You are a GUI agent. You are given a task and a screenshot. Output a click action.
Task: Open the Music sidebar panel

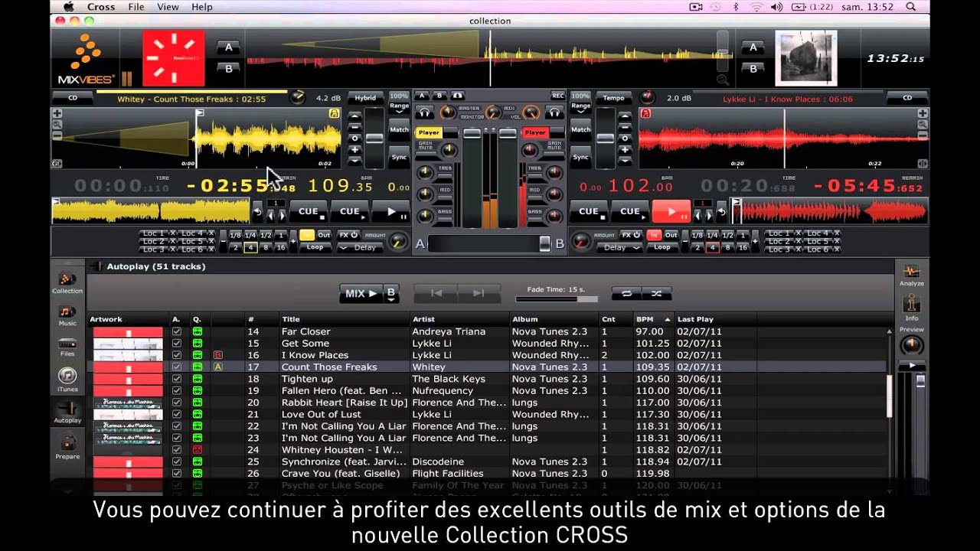click(67, 315)
